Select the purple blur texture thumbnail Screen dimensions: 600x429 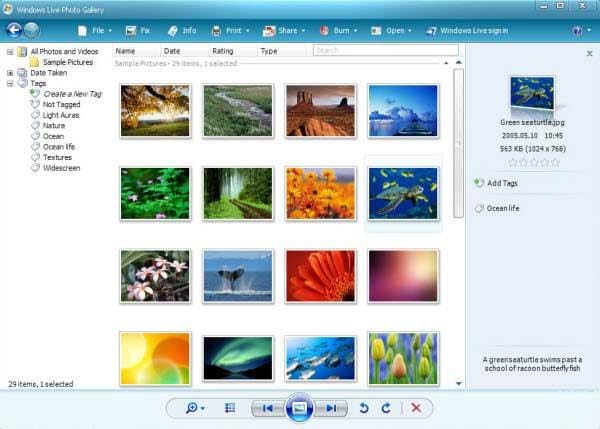coord(403,276)
